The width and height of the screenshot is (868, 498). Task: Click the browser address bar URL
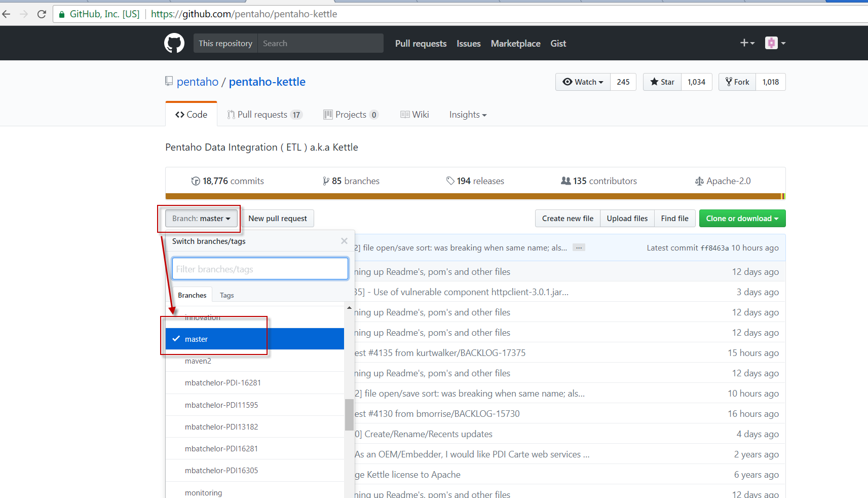244,14
